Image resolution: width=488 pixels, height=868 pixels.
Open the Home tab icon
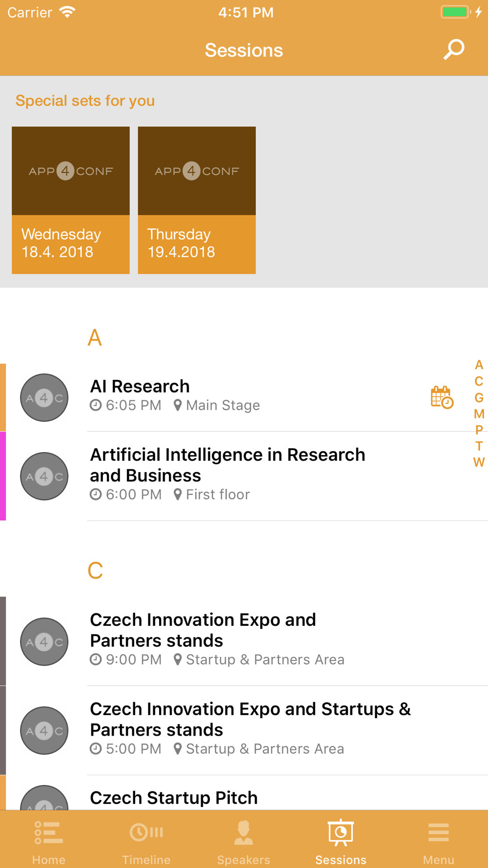coord(49,832)
